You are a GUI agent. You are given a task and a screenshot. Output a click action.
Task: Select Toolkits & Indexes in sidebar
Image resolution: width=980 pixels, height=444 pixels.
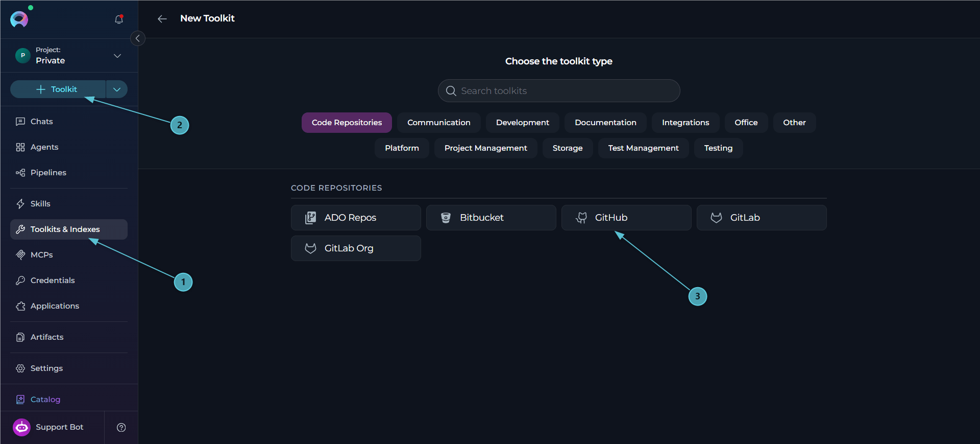point(69,229)
